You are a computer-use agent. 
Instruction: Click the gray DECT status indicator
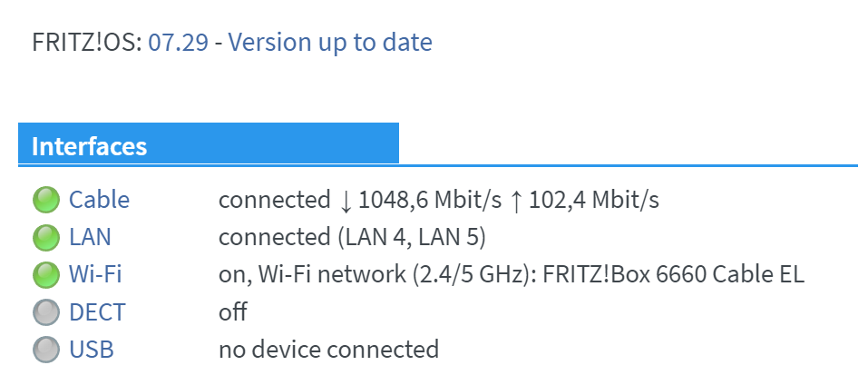click(x=45, y=312)
